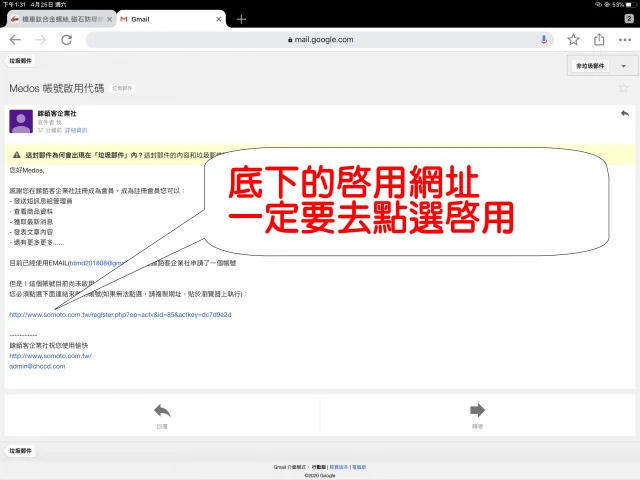The image size is (640, 480).
Task: Click the battery status indicator
Action: point(630,4)
